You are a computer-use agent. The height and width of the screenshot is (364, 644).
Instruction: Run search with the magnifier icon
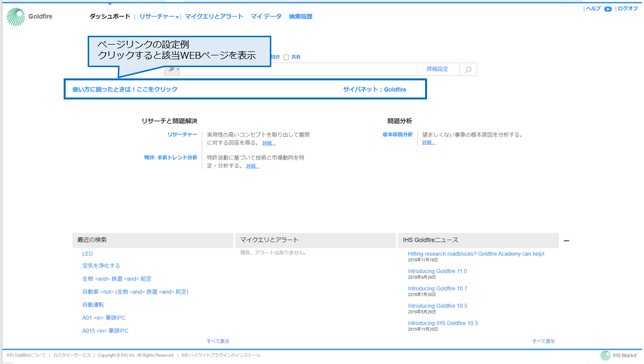point(468,70)
